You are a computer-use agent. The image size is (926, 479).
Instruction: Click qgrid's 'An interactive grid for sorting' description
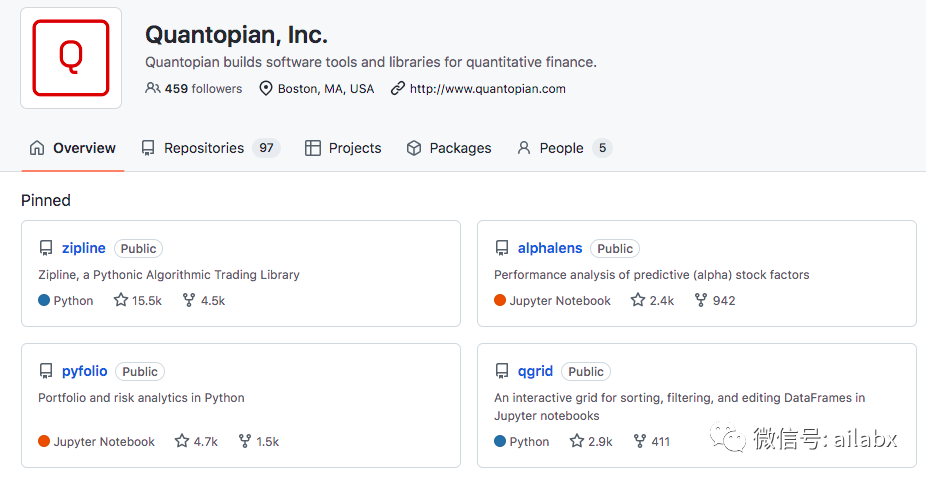point(680,406)
